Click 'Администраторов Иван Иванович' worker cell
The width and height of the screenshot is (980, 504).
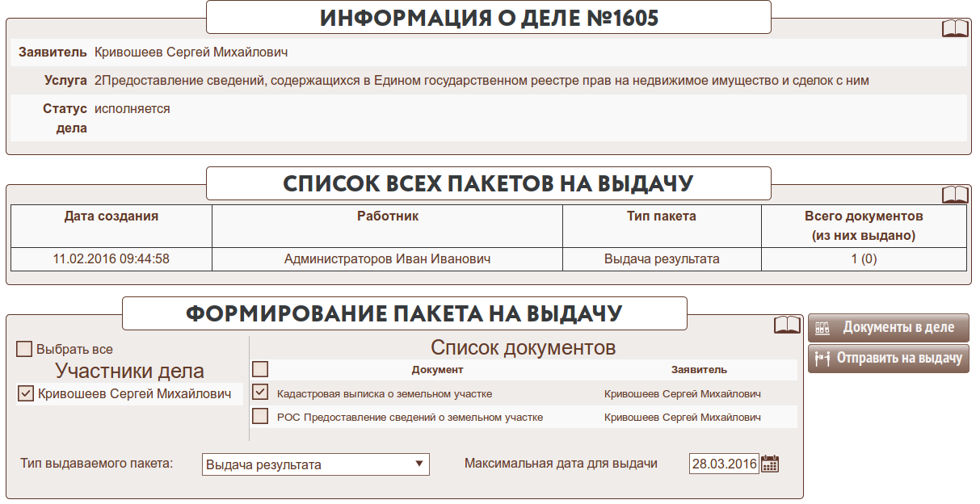click(x=388, y=259)
